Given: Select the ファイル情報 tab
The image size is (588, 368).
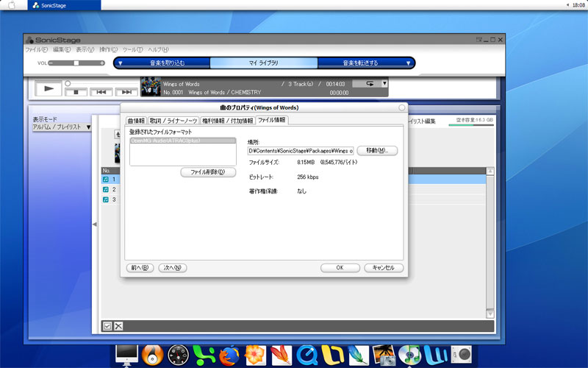Looking at the screenshot, I should tap(272, 120).
